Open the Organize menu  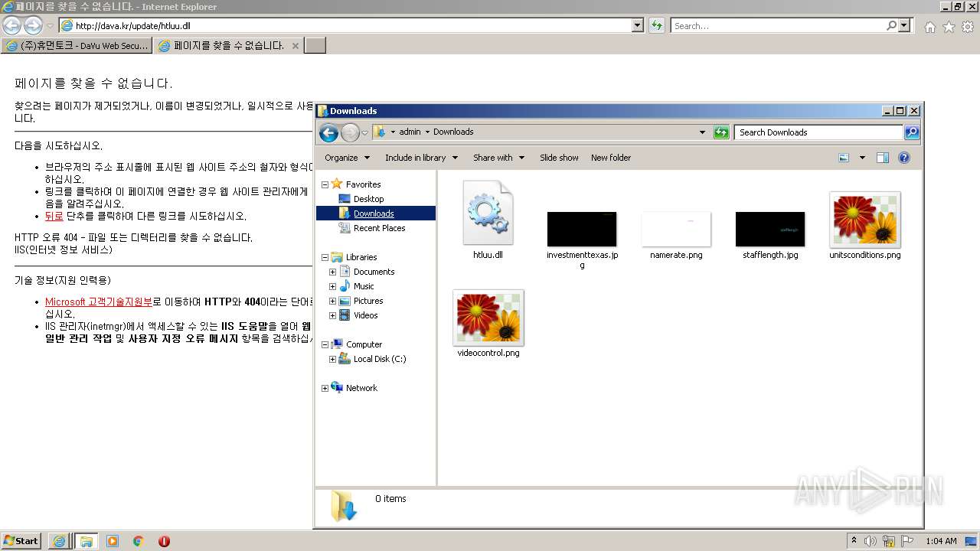click(347, 158)
